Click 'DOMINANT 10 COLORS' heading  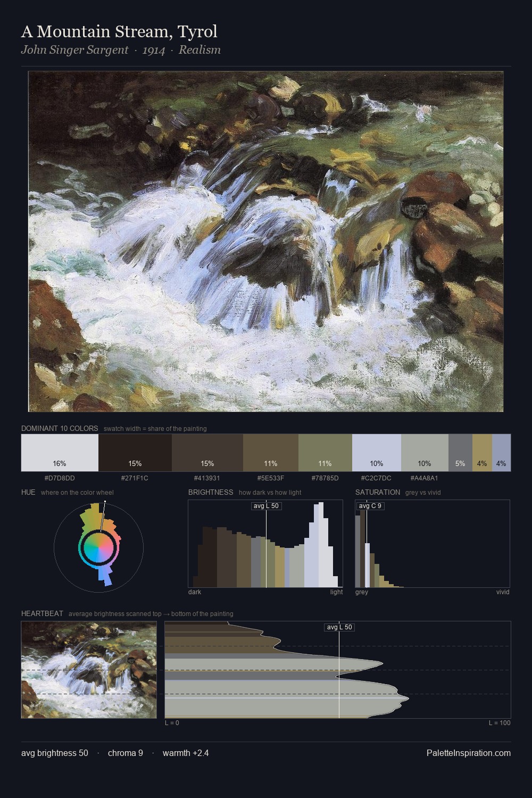click(x=60, y=428)
